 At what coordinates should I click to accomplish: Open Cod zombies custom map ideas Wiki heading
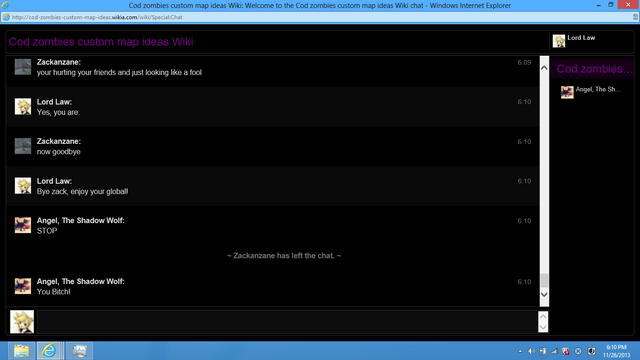coord(101,42)
